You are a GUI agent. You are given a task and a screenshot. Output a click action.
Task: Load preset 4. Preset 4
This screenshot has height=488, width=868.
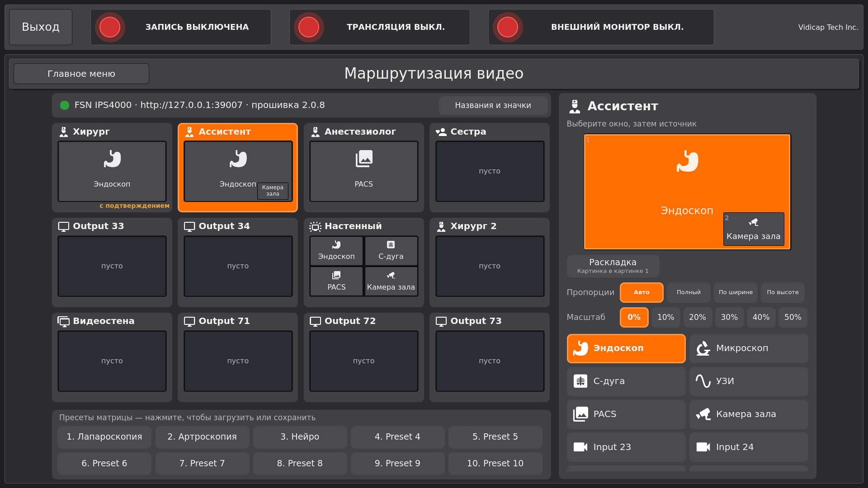coord(397,437)
